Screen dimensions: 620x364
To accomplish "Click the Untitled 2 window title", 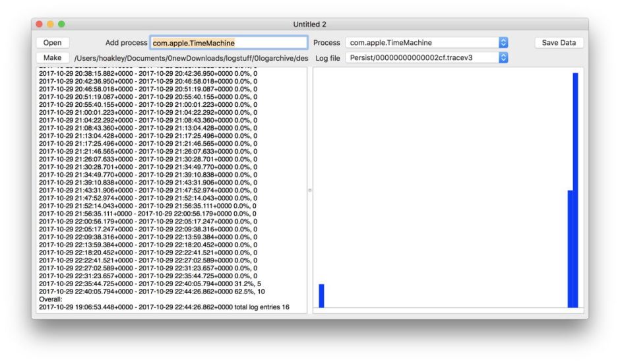I will coord(309,24).
